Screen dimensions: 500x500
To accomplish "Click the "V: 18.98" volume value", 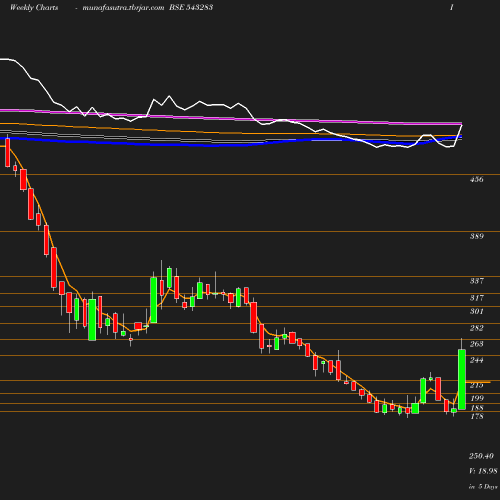I will pyautogui.click(x=483, y=471).
